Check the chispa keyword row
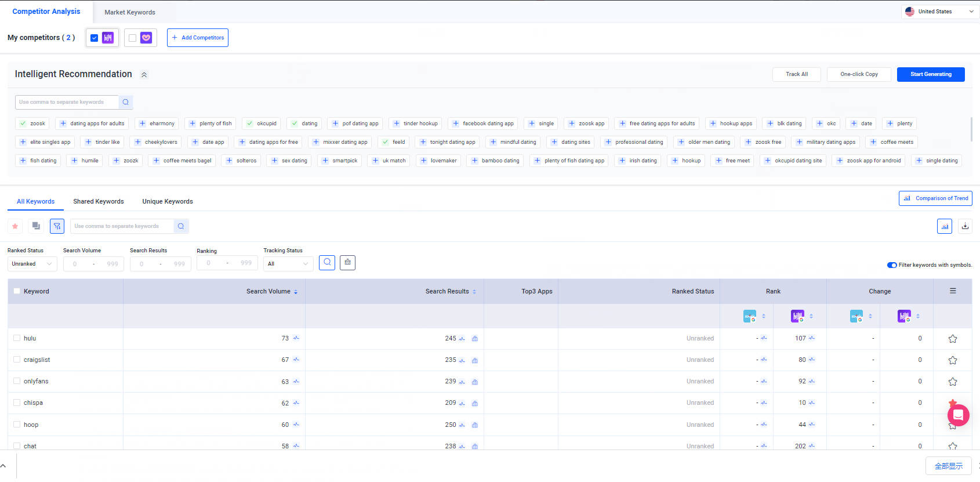Image resolution: width=980 pixels, height=482 pixels. 17,403
